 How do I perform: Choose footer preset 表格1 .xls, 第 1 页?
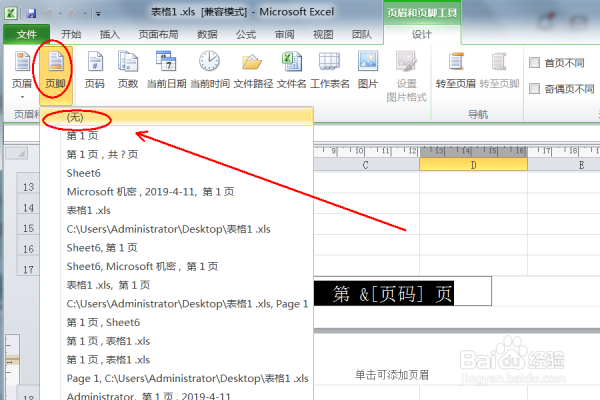pos(177,285)
